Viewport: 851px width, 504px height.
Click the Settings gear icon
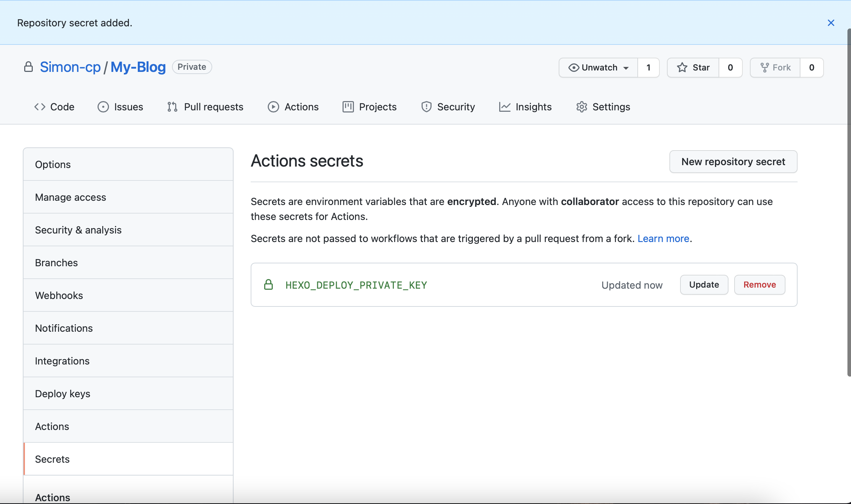(582, 107)
